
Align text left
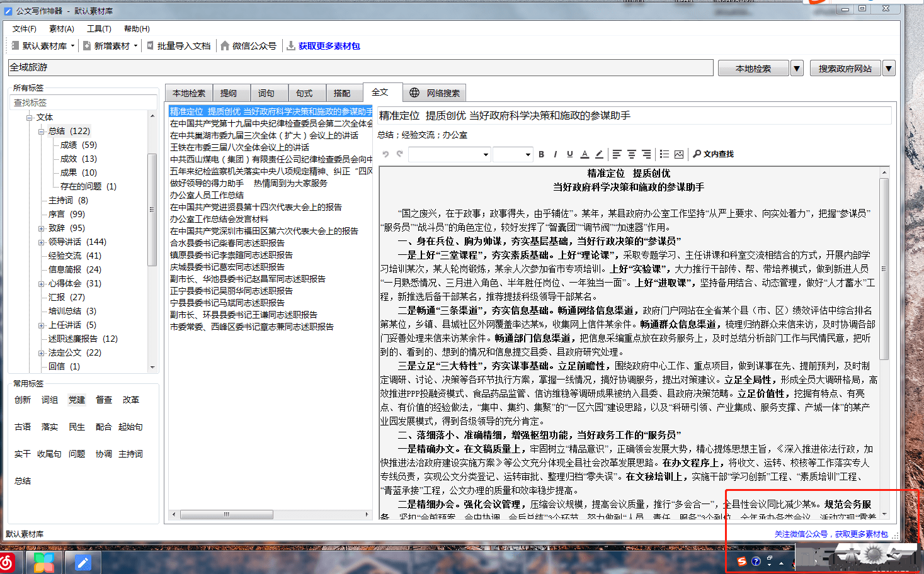pyautogui.click(x=617, y=154)
